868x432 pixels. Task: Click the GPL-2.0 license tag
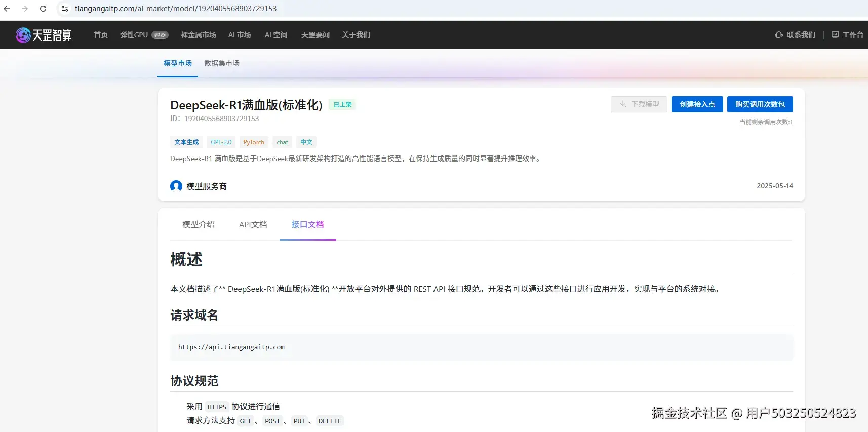click(x=221, y=142)
